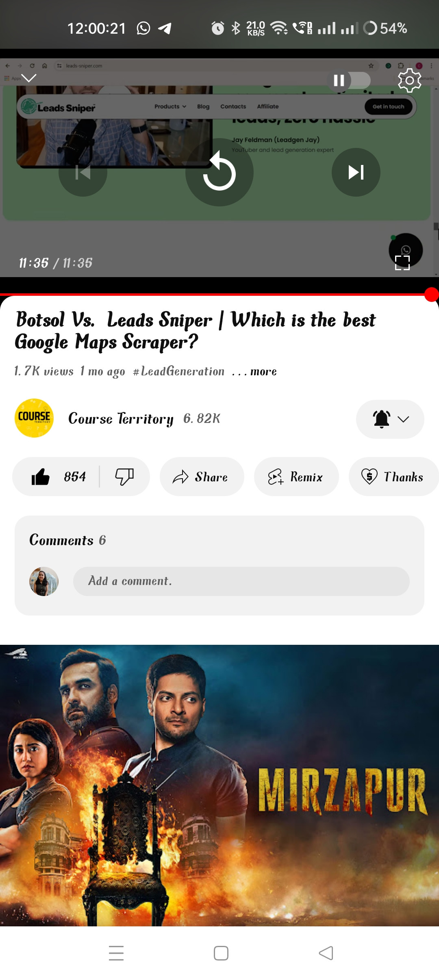Go to the previous video
Screen dimensions: 439x980
[83, 172]
